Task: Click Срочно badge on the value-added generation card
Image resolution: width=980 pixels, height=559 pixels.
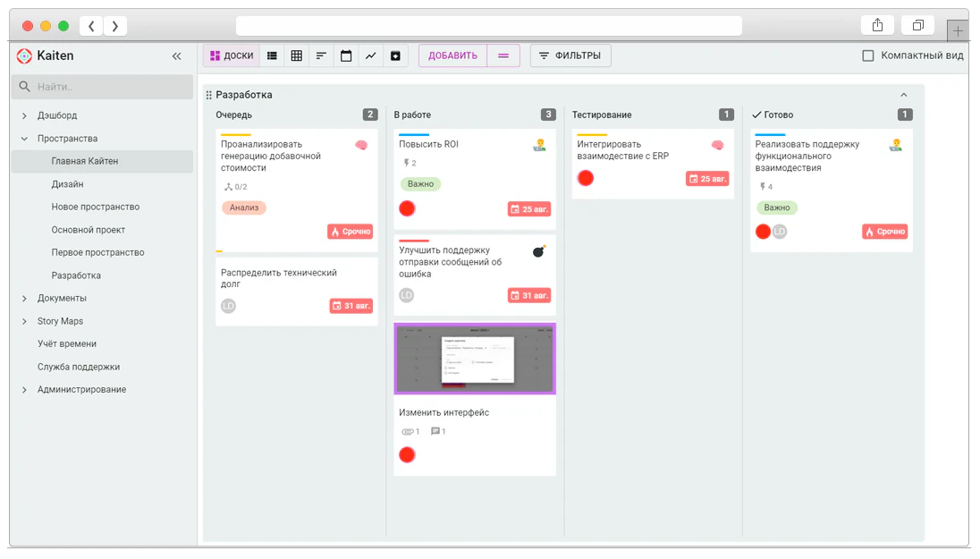Action: click(350, 232)
